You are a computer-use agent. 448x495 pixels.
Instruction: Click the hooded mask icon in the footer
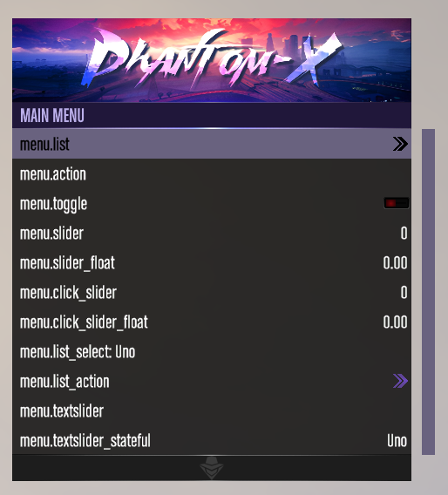coord(212,467)
